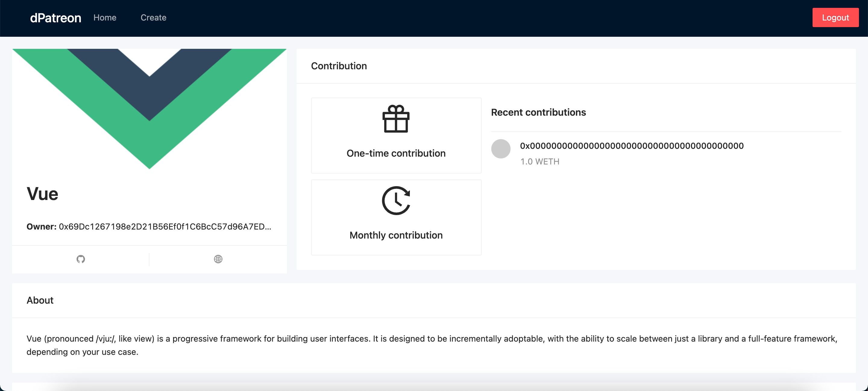Click the gift box icon
The height and width of the screenshot is (391, 868).
pyautogui.click(x=396, y=119)
